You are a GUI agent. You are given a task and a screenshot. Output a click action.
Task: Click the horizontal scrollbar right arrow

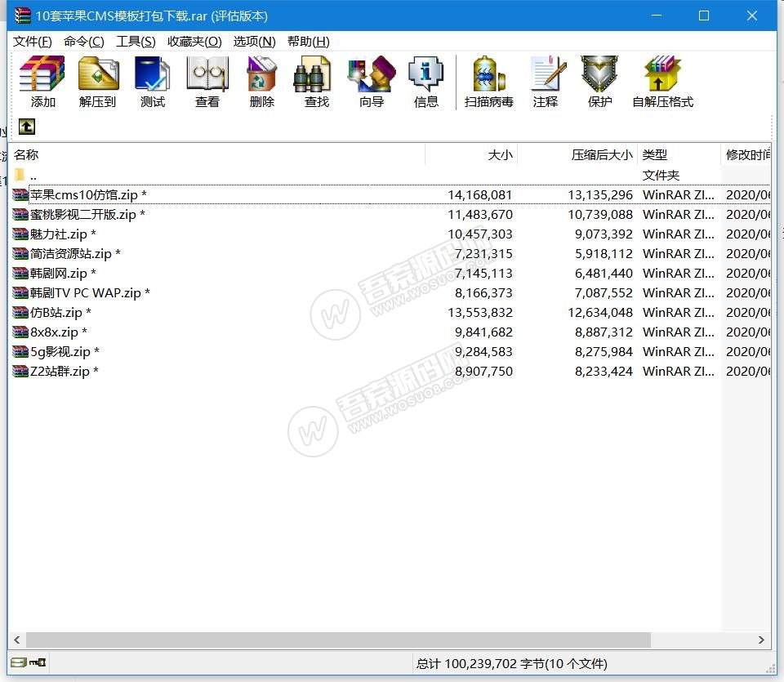click(761, 640)
